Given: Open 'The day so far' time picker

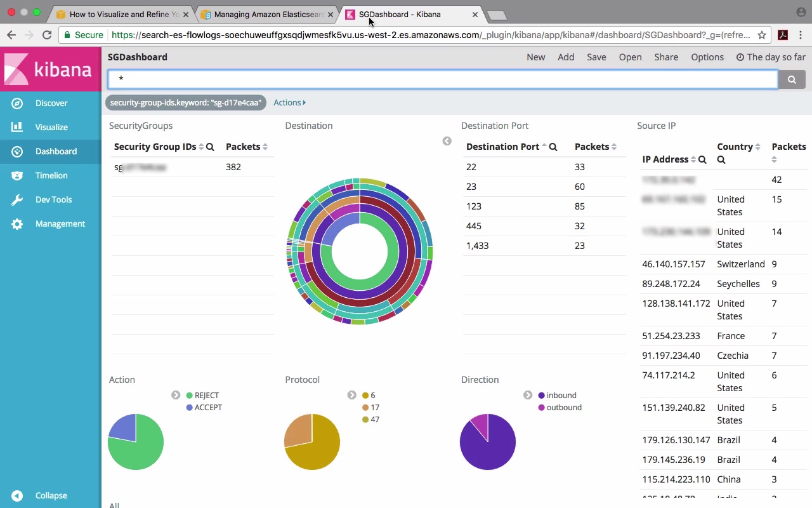Looking at the screenshot, I should tap(771, 57).
